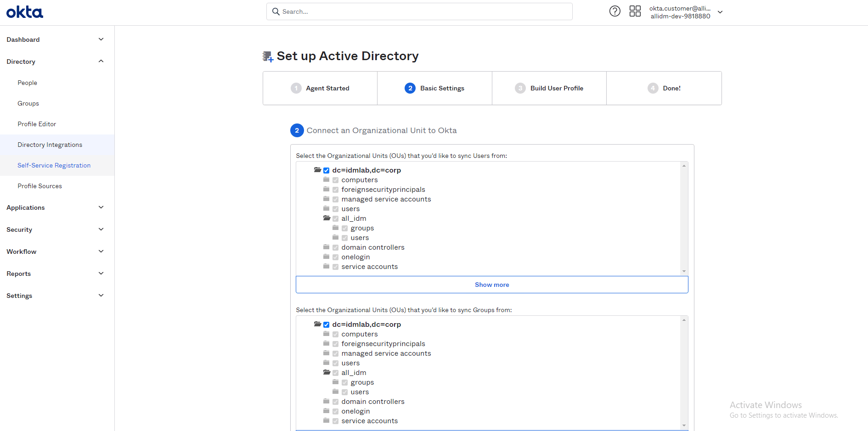This screenshot has width=868, height=431.
Task: Click 'managed service accounts' label in Groups sync tree
Action: point(386,353)
